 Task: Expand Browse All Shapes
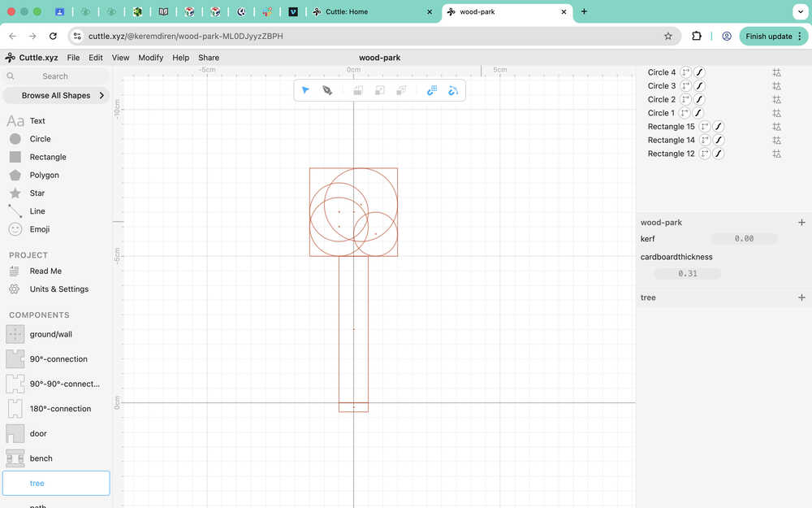coord(56,95)
